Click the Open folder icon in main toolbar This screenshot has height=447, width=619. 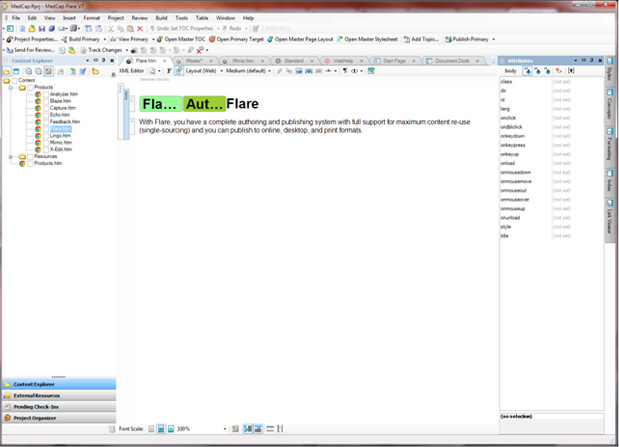coord(32,28)
